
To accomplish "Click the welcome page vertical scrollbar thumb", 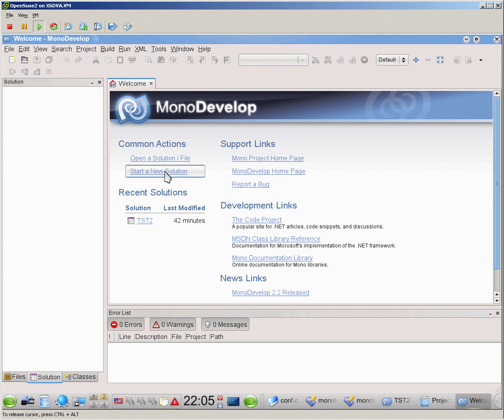I will pyautogui.click(x=497, y=183).
